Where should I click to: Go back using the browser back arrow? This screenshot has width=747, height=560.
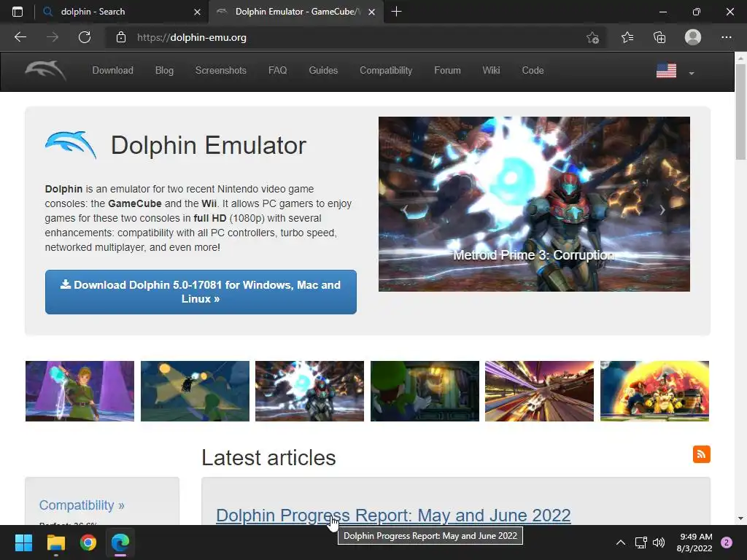20,37
